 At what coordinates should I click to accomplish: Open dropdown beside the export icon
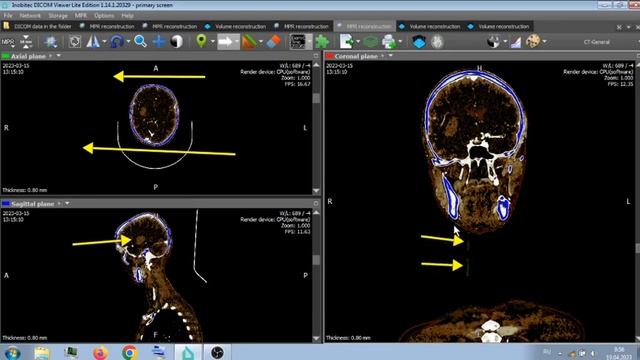point(358,42)
